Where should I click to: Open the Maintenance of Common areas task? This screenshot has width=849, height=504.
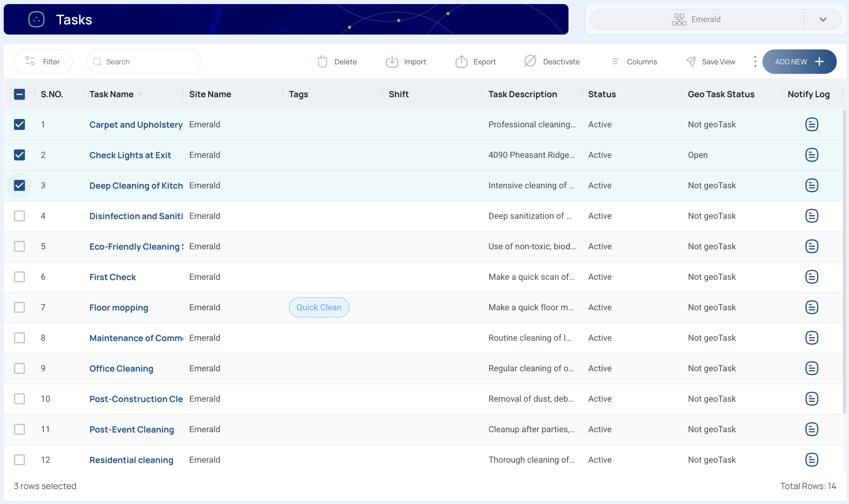pos(136,338)
